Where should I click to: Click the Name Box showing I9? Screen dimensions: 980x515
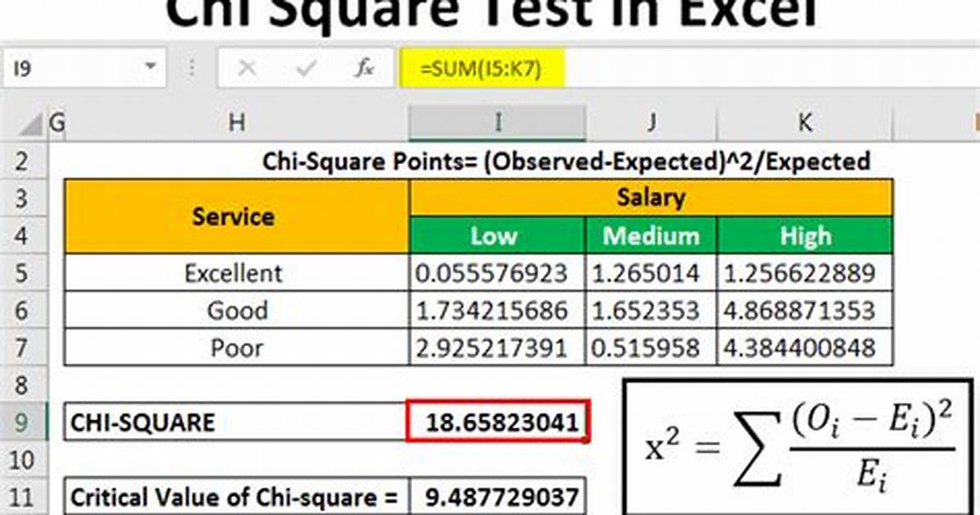(84, 67)
